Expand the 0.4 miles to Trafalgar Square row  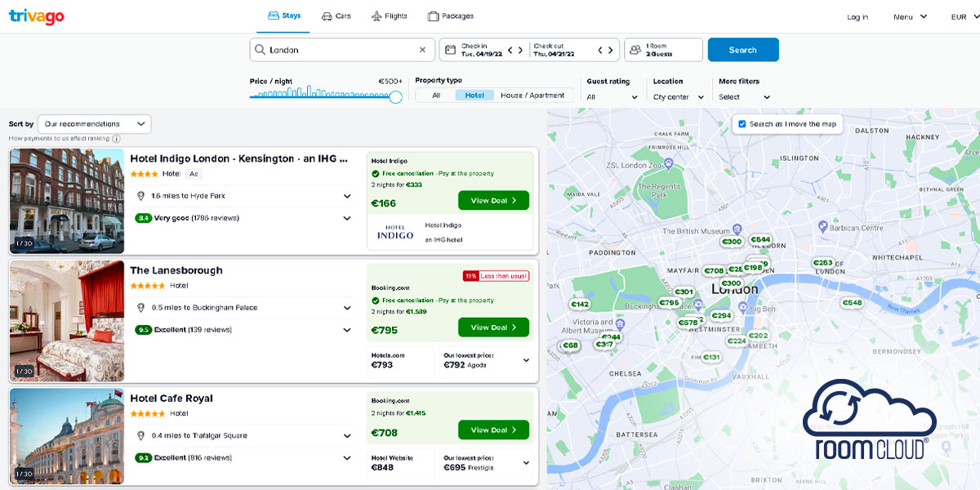244,436
